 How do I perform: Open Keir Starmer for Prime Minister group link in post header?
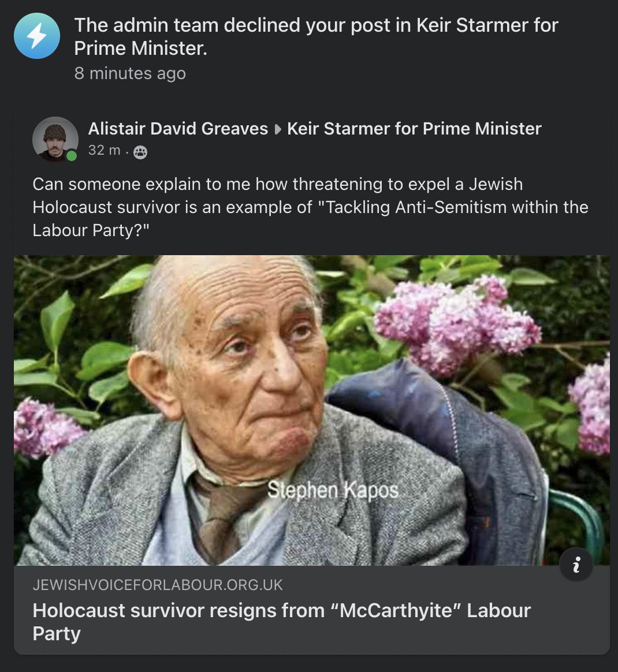(414, 129)
